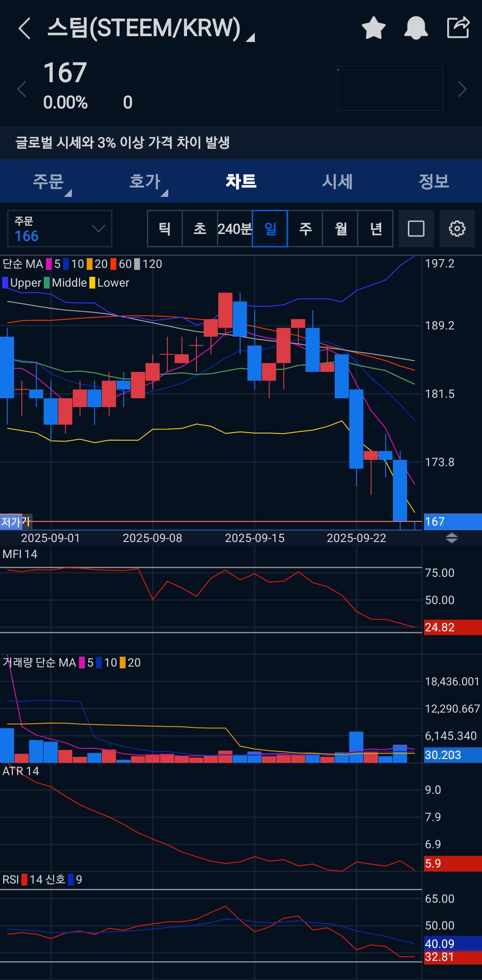The image size is (482, 980).
Task: Go to next coin arrow
Action: click(462, 89)
